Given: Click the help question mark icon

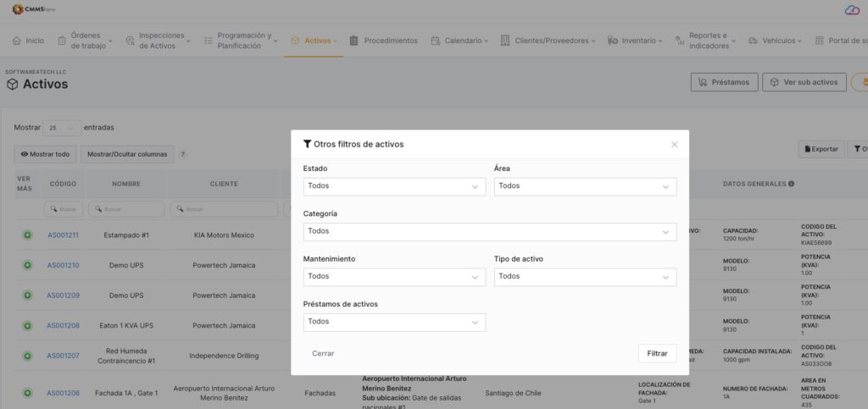Looking at the screenshot, I should pyautogui.click(x=183, y=155).
